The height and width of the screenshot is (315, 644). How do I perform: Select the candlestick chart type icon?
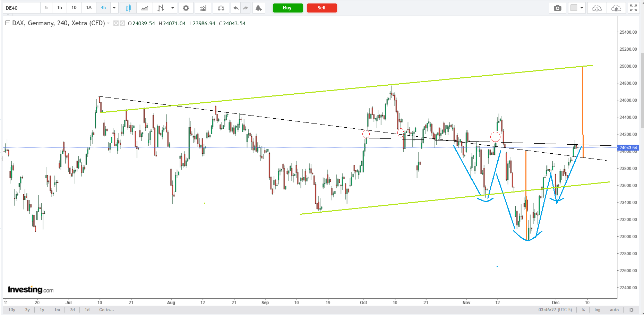click(128, 8)
